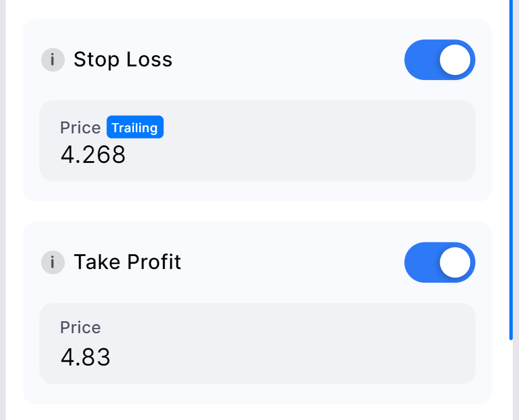Focus the Take Profit price input box
519x420 pixels.
(x=257, y=343)
